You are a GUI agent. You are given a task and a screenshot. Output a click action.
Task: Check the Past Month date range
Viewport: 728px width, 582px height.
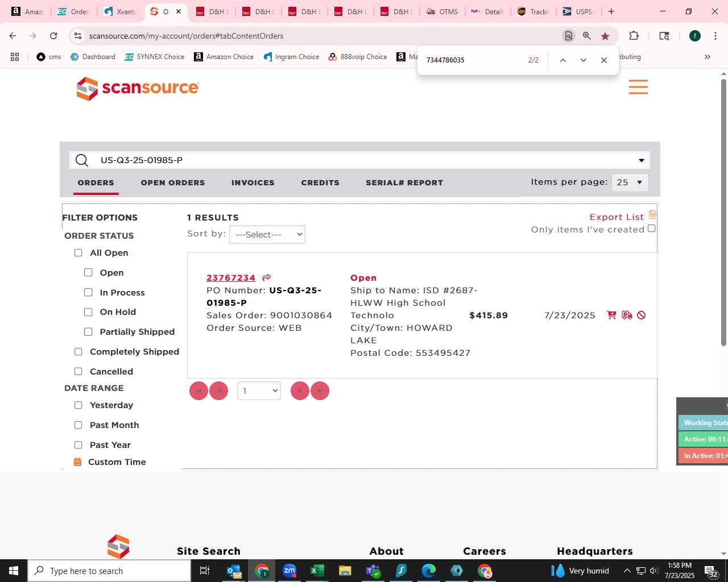tap(78, 425)
